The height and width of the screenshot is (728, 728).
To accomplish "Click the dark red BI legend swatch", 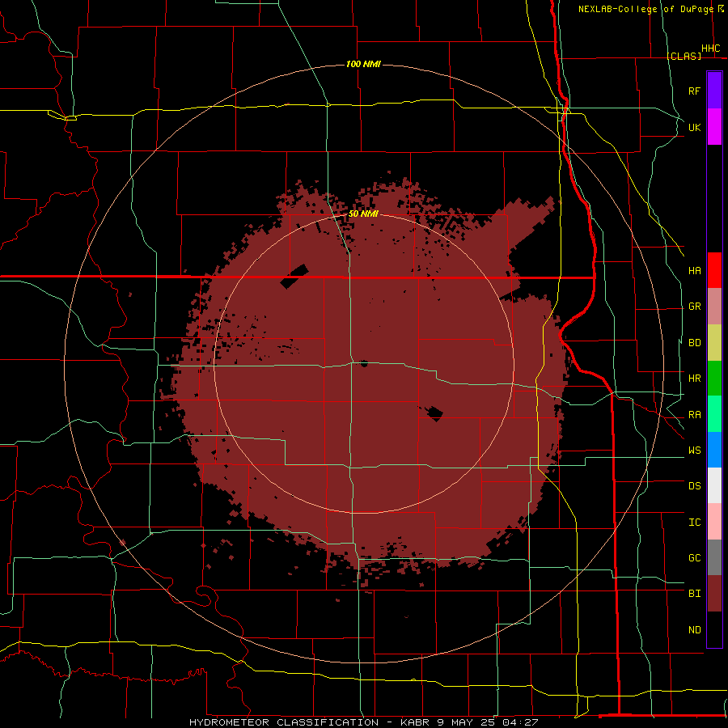I will (714, 594).
